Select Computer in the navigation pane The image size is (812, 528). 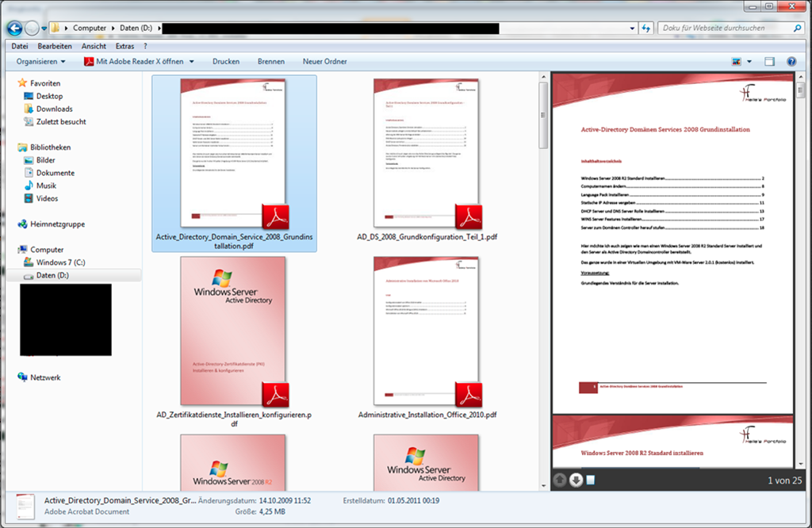47,250
